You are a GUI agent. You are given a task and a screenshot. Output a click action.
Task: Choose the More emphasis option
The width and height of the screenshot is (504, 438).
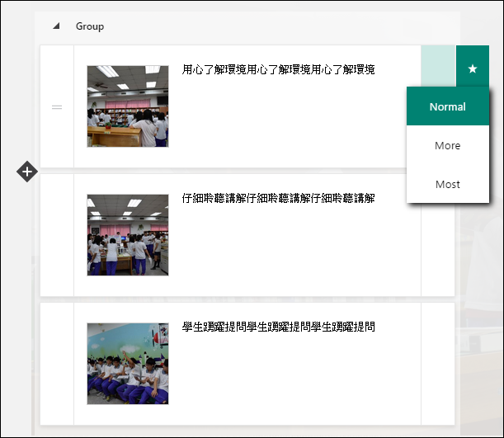coord(447,145)
